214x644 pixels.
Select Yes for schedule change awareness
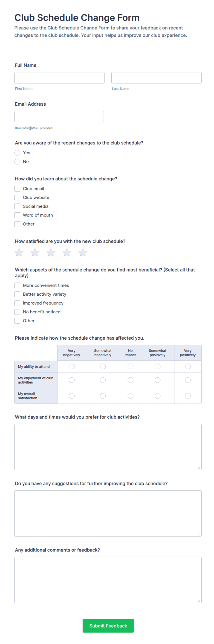pyautogui.click(x=17, y=153)
